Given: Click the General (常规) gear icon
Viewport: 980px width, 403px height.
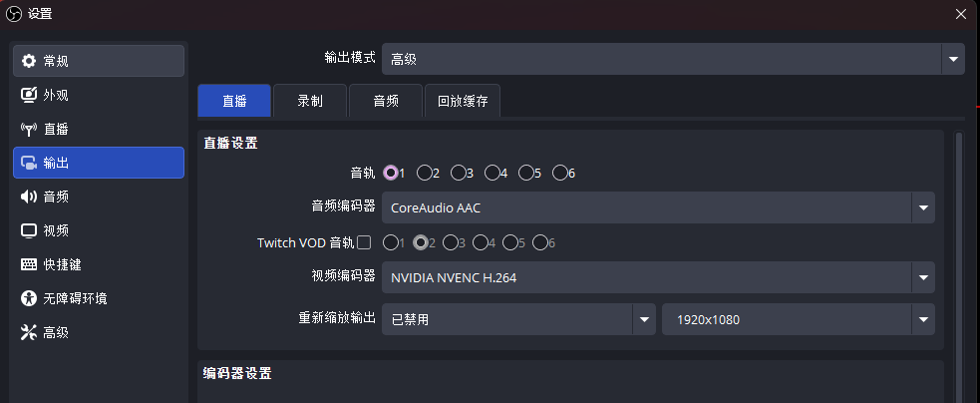Looking at the screenshot, I should tap(29, 61).
